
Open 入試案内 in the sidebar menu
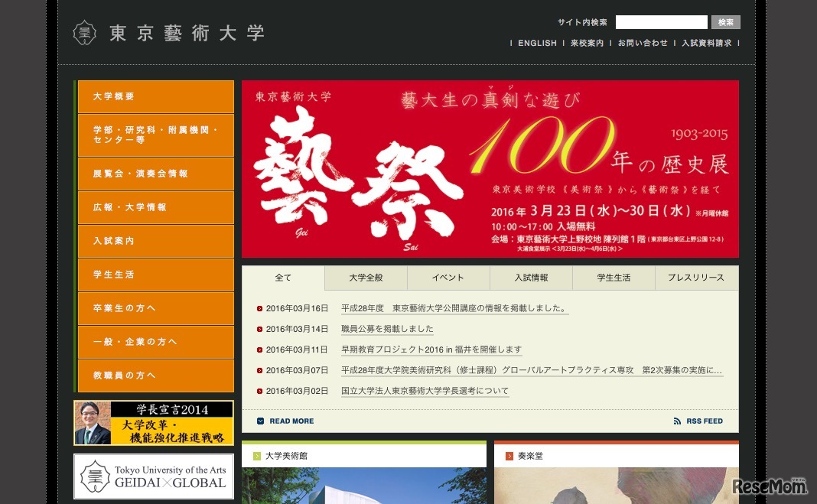pos(156,241)
